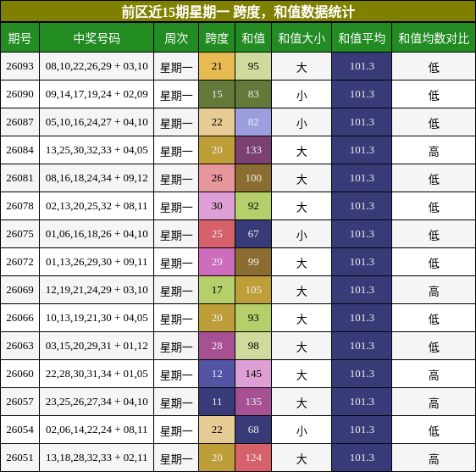Select period number 26060
Viewport: 476px width, 472px height.
pos(19,374)
